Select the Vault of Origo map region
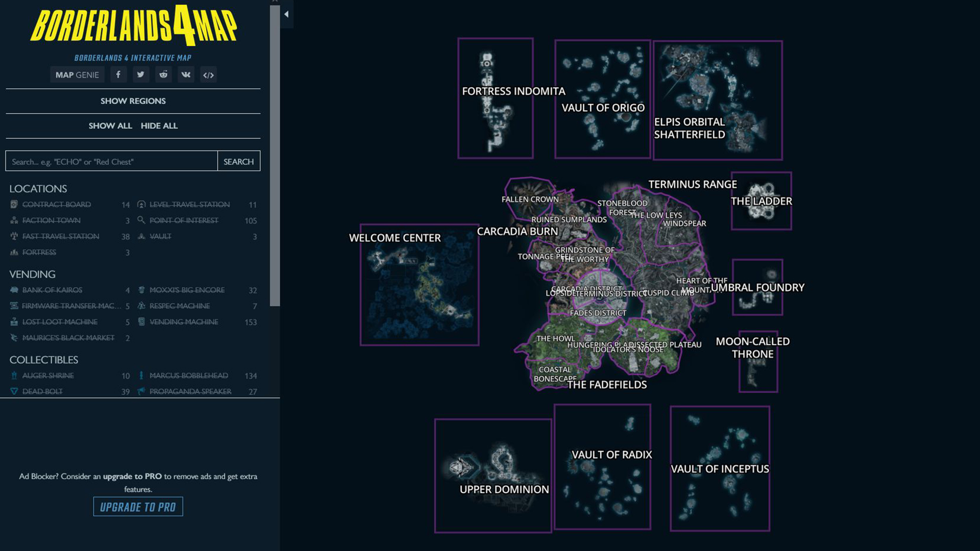The image size is (980, 551). 602,99
